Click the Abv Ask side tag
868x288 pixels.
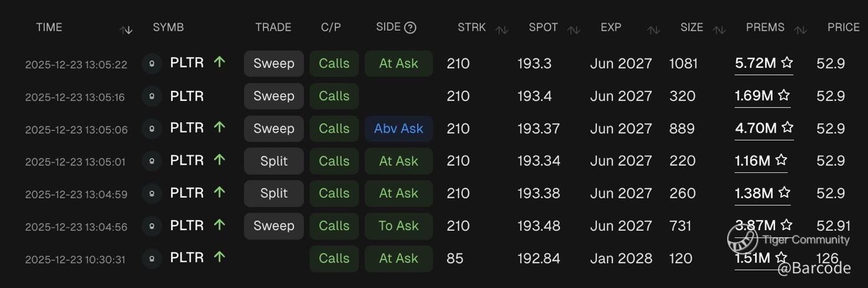[399, 129]
